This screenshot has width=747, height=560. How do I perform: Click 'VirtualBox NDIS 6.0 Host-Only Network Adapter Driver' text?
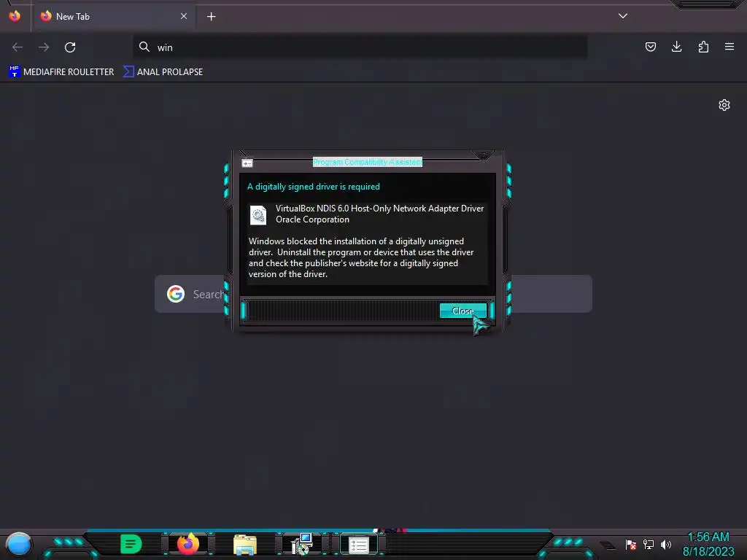(379, 209)
